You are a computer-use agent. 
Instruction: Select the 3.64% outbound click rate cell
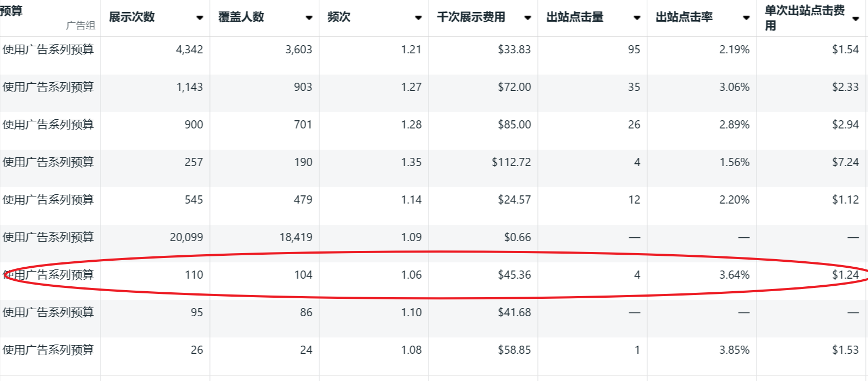[x=734, y=275]
